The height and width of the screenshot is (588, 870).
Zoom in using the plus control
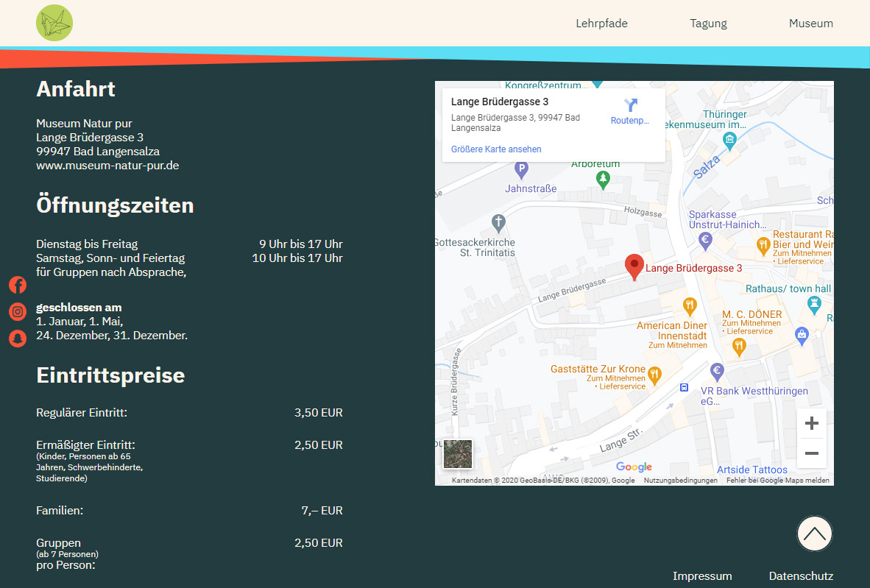pos(811,423)
